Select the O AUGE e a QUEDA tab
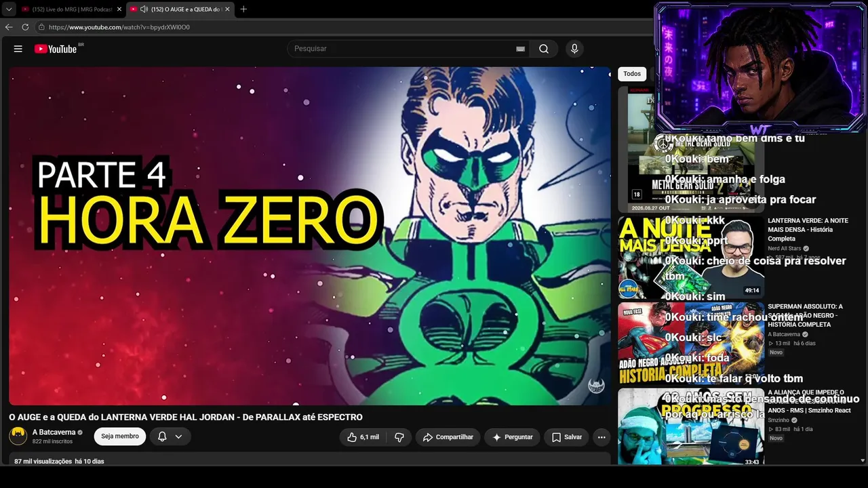This screenshot has height=488, width=868. [x=180, y=9]
